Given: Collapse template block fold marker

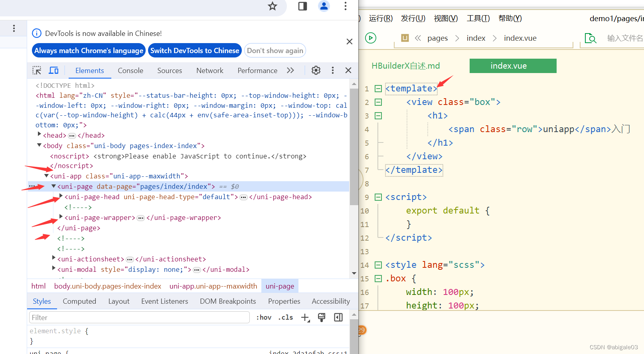Looking at the screenshot, I should point(378,89).
